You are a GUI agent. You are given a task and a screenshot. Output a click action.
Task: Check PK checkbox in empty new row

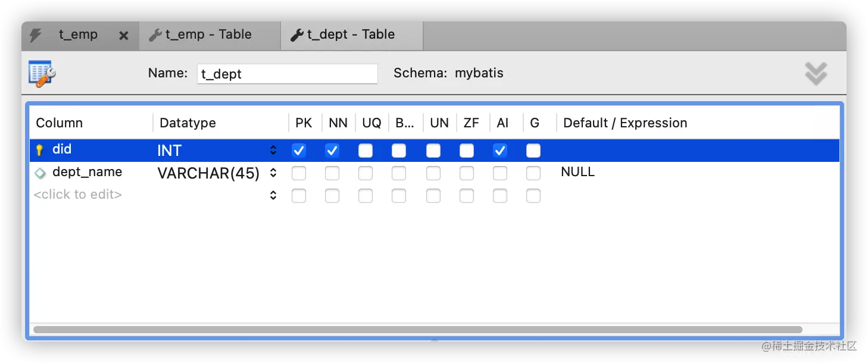coord(299,196)
